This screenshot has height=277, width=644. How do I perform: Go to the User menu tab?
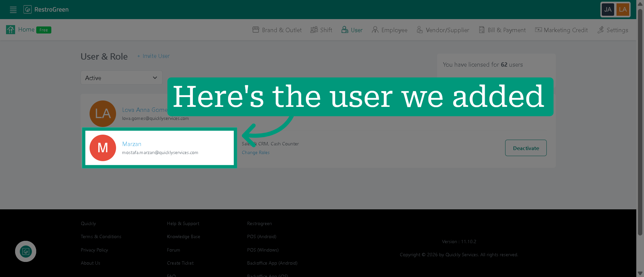pyautogui.click(x=352, y=30)
